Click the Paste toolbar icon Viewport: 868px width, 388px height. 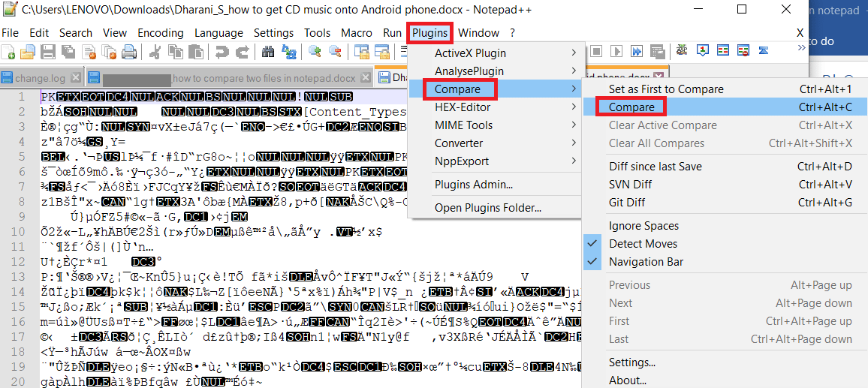[195, 52]
